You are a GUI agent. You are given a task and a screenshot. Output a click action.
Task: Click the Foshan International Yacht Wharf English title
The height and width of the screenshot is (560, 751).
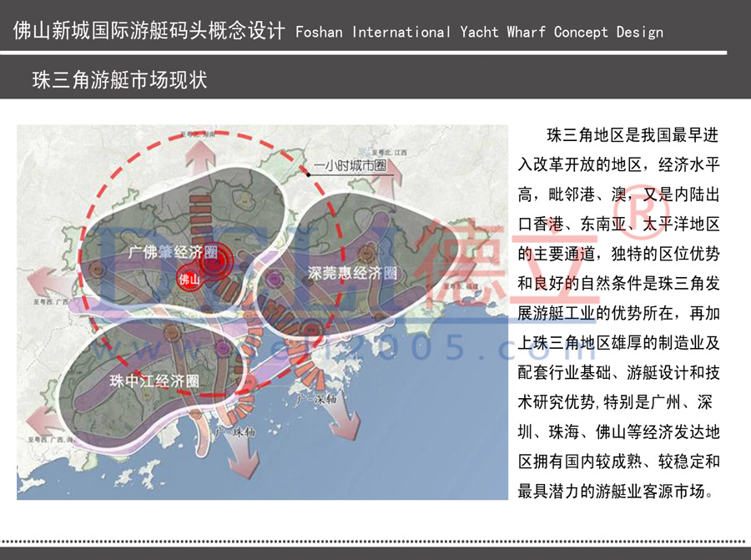click(479, 33)
